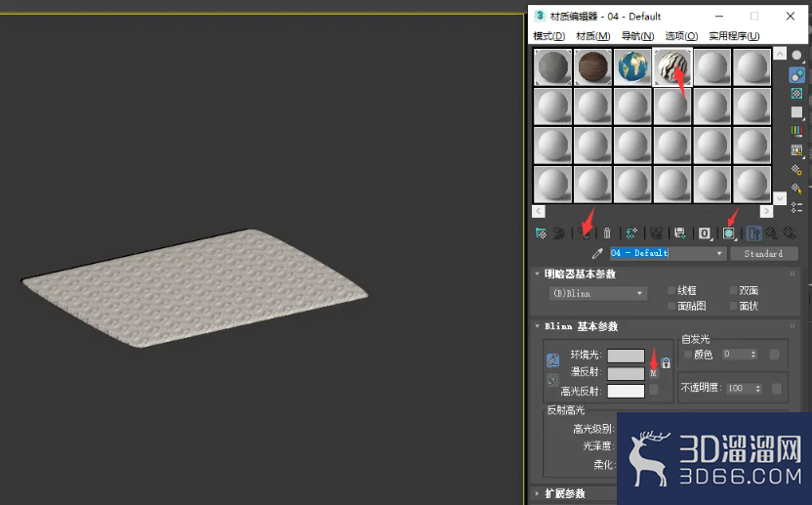The width and height of the screenshot is (812, 505).
Task: Assign material to selection icon
Action: click(x=585, y=233)
